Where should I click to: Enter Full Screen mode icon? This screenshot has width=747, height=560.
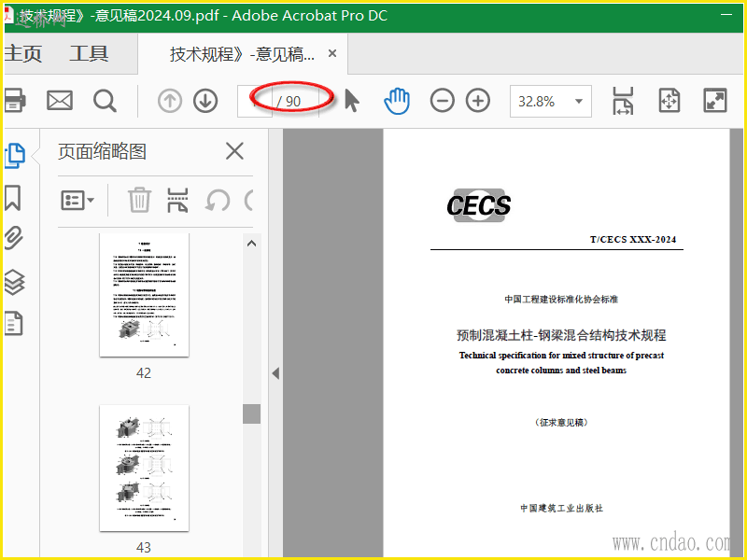[x=715, y=101]
